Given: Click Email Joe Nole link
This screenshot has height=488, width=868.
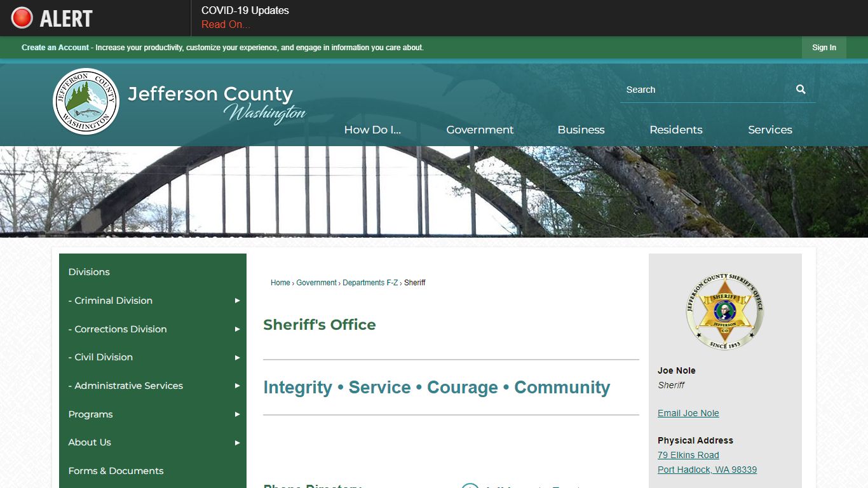Looking at the screenshot, I should click(688, 413).
